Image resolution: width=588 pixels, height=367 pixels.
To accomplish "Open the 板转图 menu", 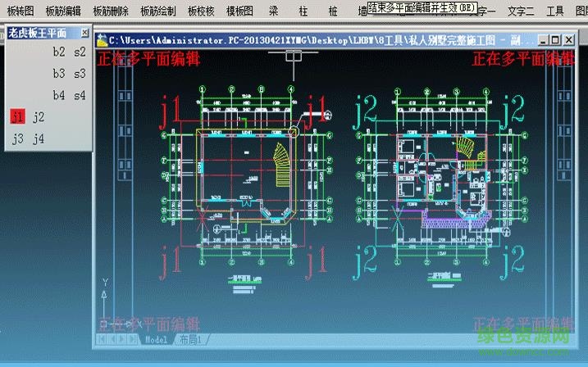I will coord(21,11).
